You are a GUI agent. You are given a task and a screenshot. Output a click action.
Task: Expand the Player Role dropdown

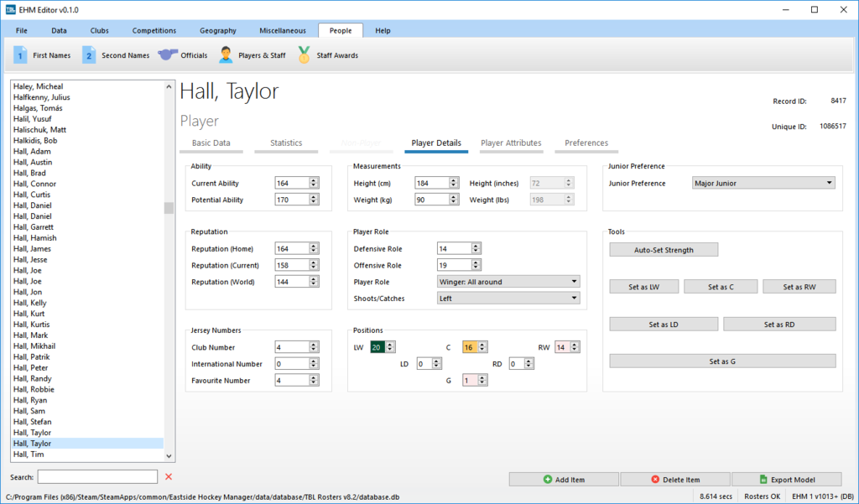(508, 282)
